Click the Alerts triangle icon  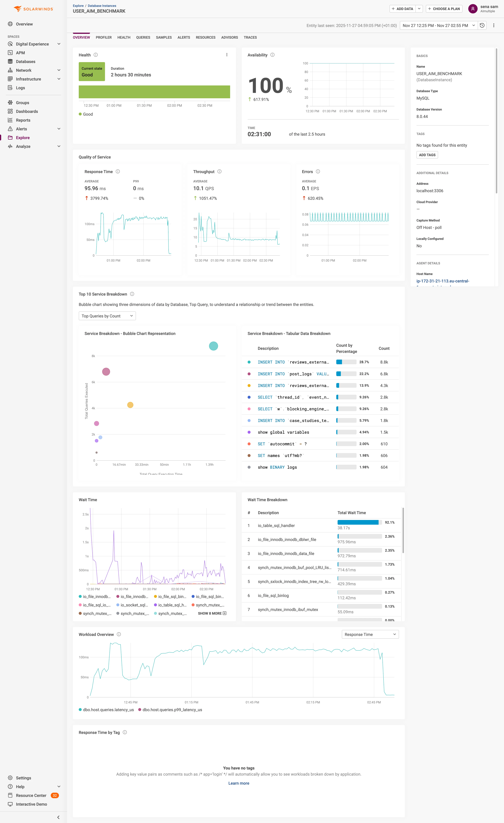pos(10,129)
